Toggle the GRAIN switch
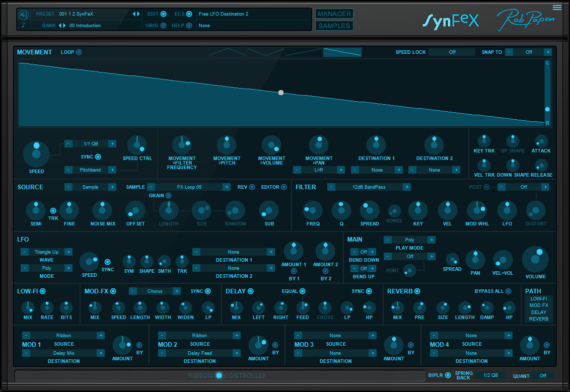 click(168, 195)
